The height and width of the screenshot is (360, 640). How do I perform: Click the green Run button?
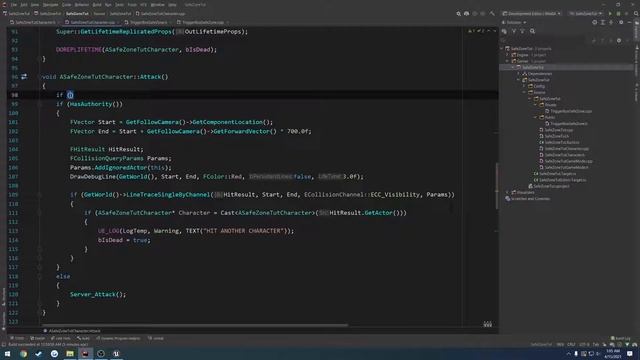pos(610,13)
